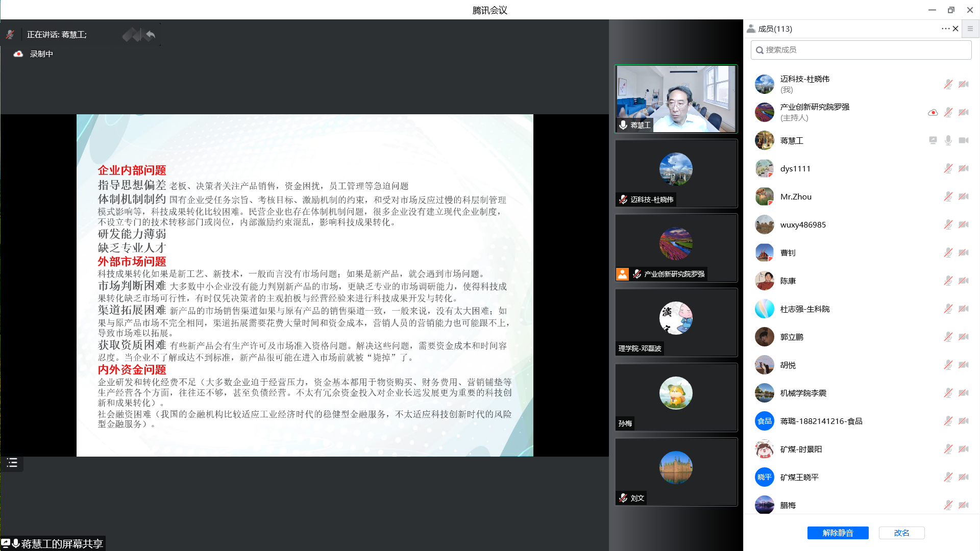Click the red cloud recording icon
Viewport: 980px width, 551px height.
click(18, 54)
